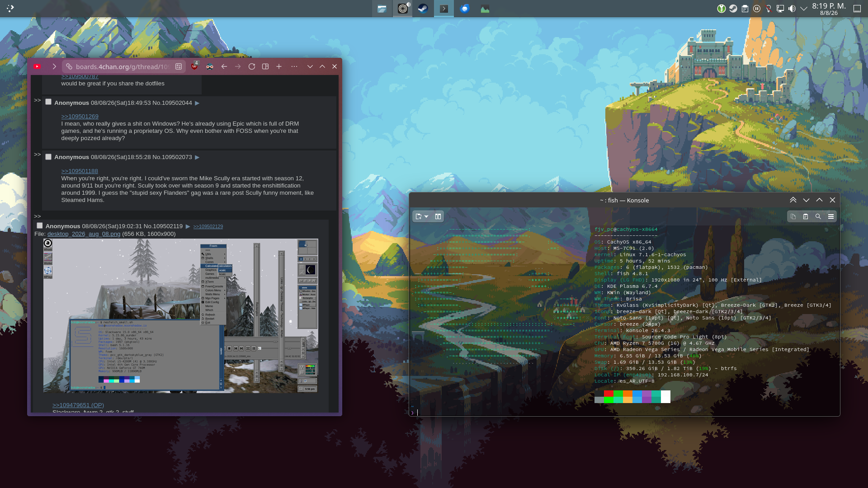Toggle split view in the browser
Viewport: 868px width, 488px height.
265,66
